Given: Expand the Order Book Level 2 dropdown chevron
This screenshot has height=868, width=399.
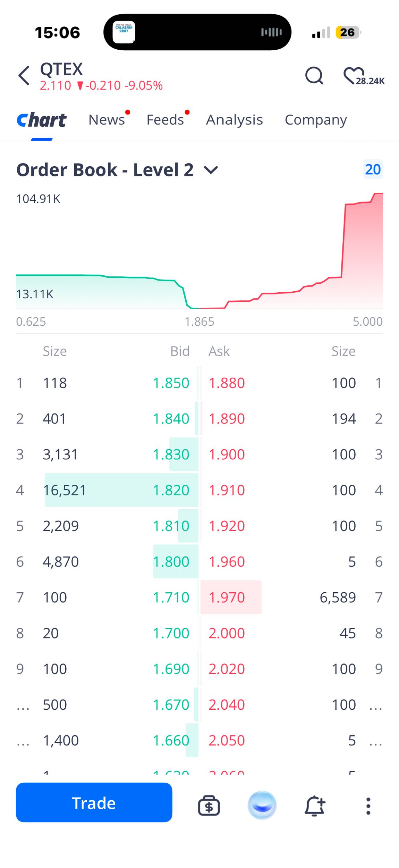Looking at the screenshot, I should pyautogui.click(x=211, y=170).
